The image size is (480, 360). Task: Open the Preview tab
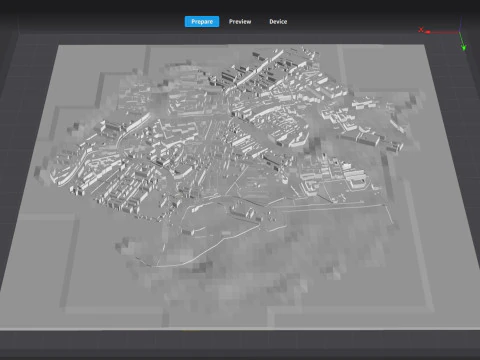click(x=240, y=22)
